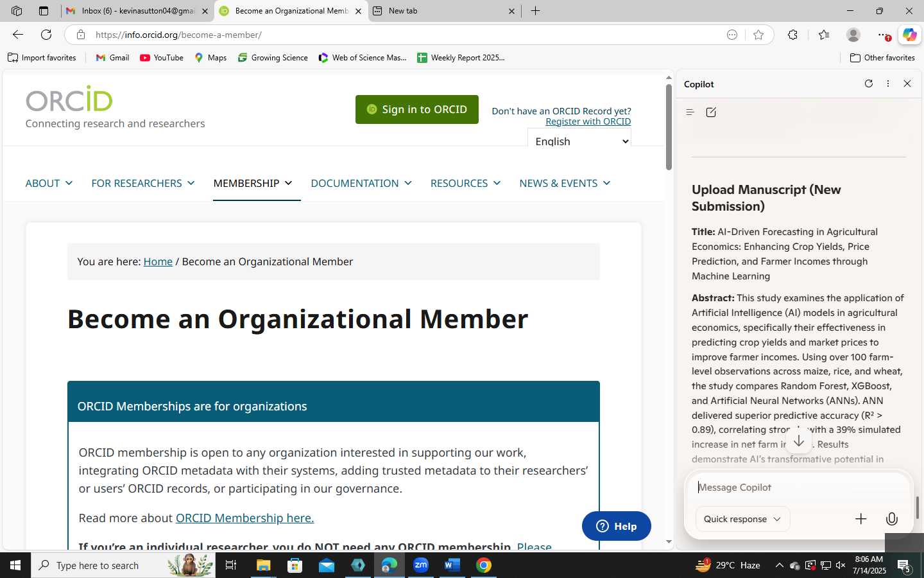Screen dimensions: 924x578
Task: Click the Home breadcrumb link
Action: click(x=158, y=261)
